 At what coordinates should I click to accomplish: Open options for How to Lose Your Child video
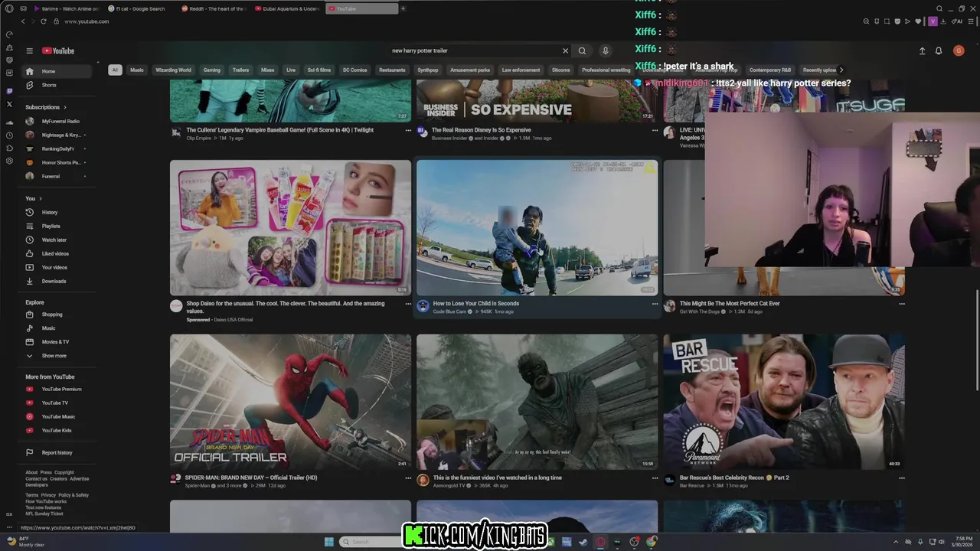[x=655, y=304]
